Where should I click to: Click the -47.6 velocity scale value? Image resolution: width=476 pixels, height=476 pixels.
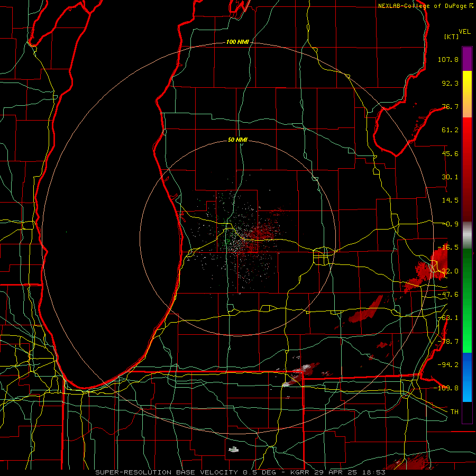point(448,295)
